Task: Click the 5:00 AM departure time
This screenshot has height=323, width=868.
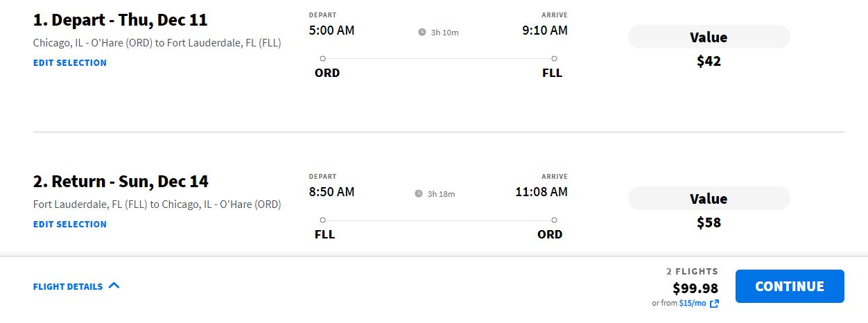Action: (x=332, y=30)
